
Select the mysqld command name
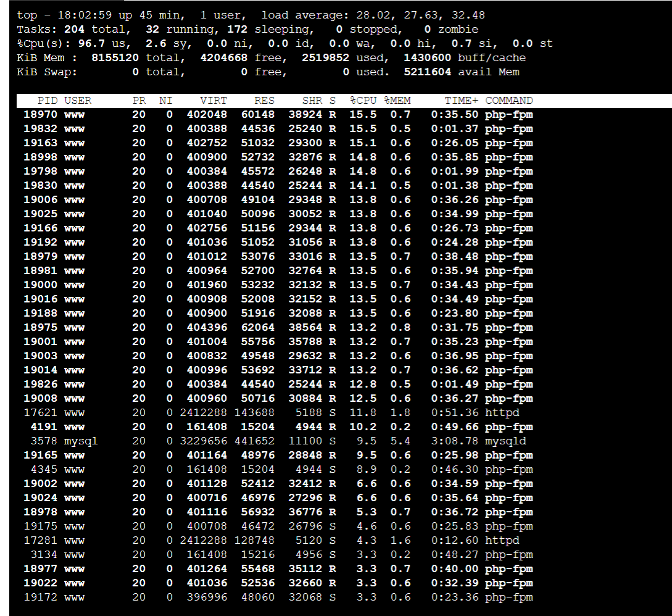pyautogui.click(x=505, y=441)
